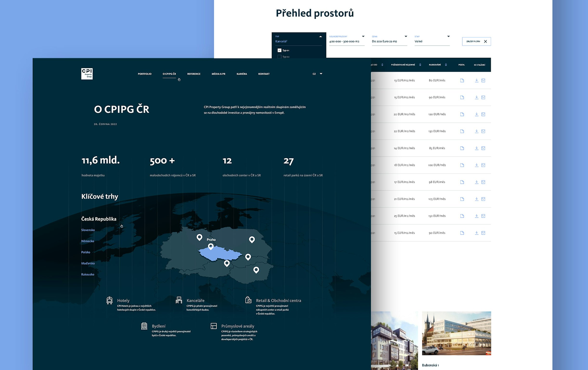Select Rakousko in key markets list
This screenshot has height=370, width=588.
tap(88, 274)
